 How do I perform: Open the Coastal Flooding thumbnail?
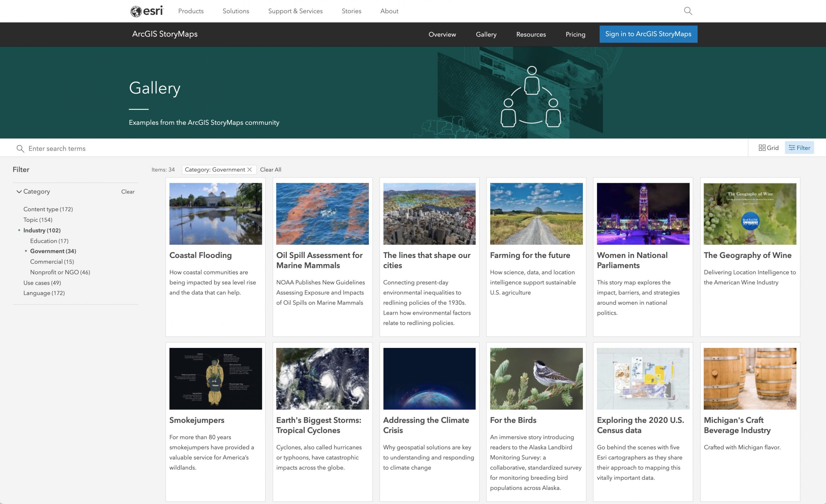click(216, 214)
